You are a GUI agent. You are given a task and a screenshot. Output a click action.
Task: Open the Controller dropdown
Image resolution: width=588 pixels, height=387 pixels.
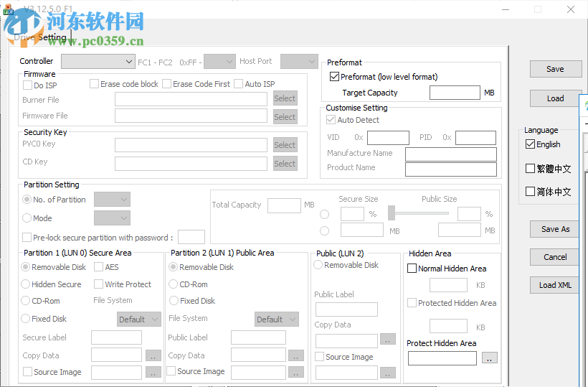(98, 62)
